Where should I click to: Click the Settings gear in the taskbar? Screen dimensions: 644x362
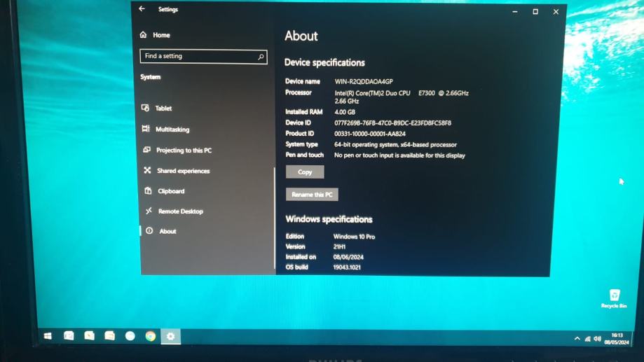point(170,337)
